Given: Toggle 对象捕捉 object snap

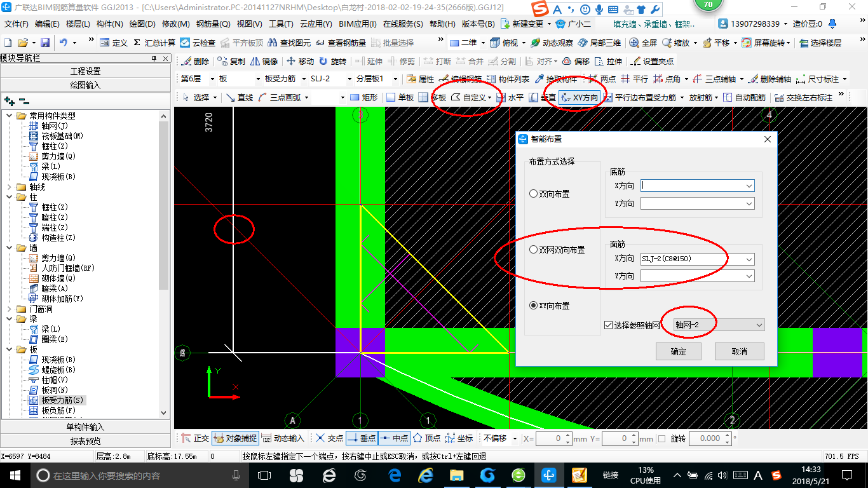Looking at the screenshot, I should (x=235, y=438).
